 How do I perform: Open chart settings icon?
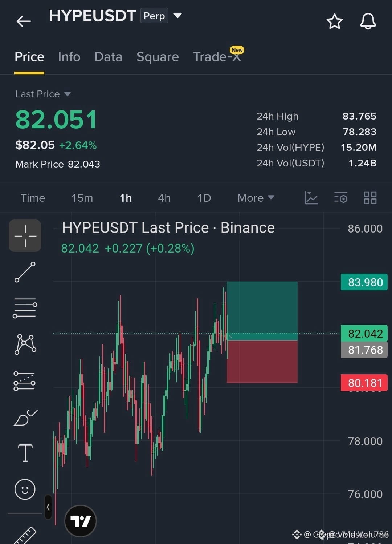[x=341, y=198]
